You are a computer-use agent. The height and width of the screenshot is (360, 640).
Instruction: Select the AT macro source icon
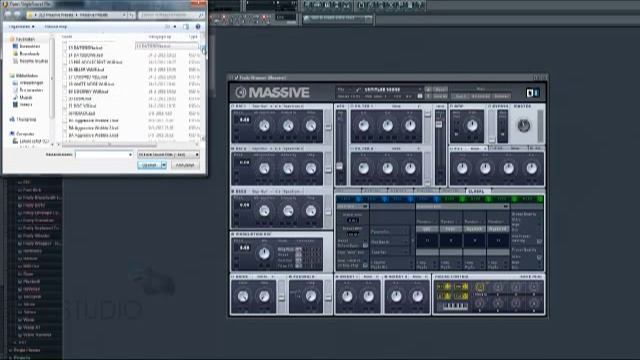[x=444, y=296]
